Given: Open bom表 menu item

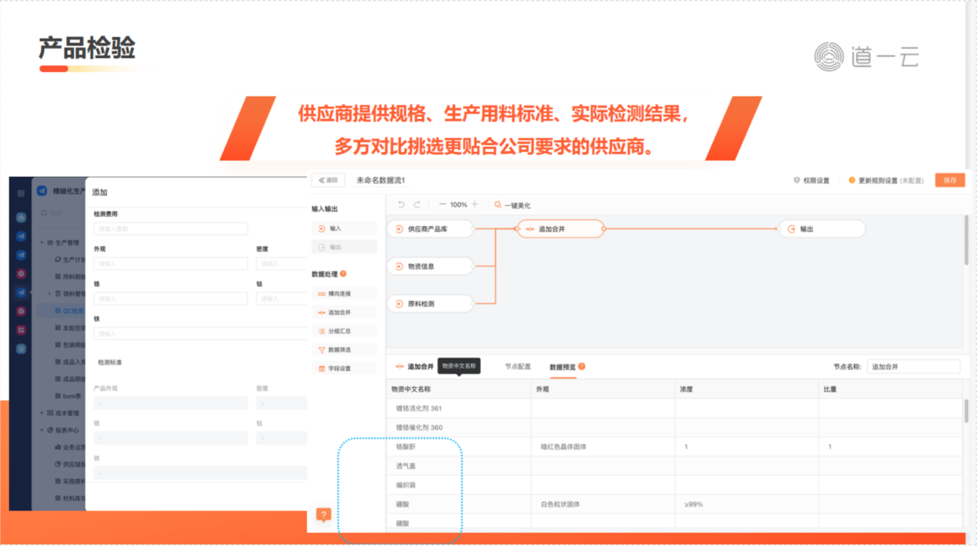Looking at the screenshot, I should (69, 396).
